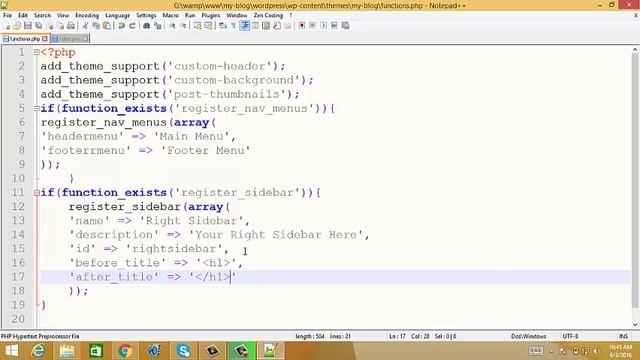Image resolution: width=640 pixels, height=360 pixels.
Task: Click the macro Playback icon
Action: [324, 26]
